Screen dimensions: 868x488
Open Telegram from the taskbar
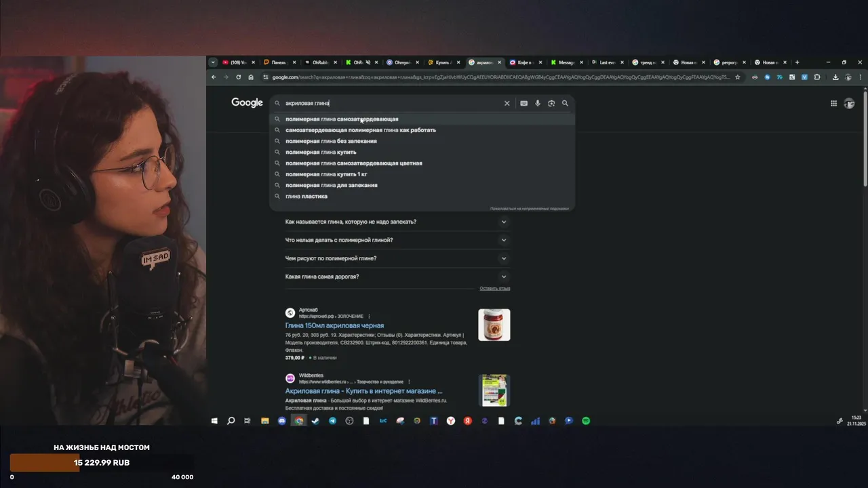point(332,421)
